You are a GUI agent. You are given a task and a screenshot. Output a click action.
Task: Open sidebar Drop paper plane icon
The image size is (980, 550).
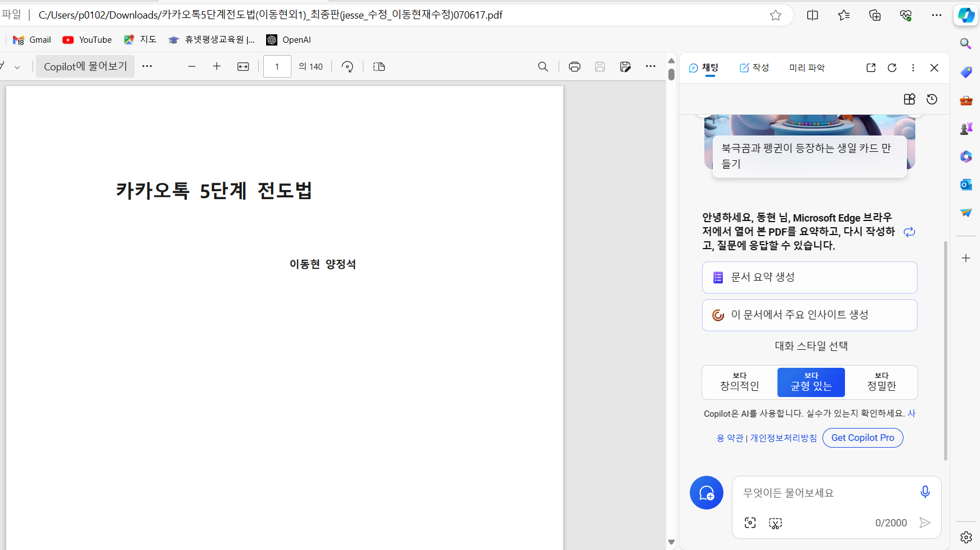click(x=966, y=213)
